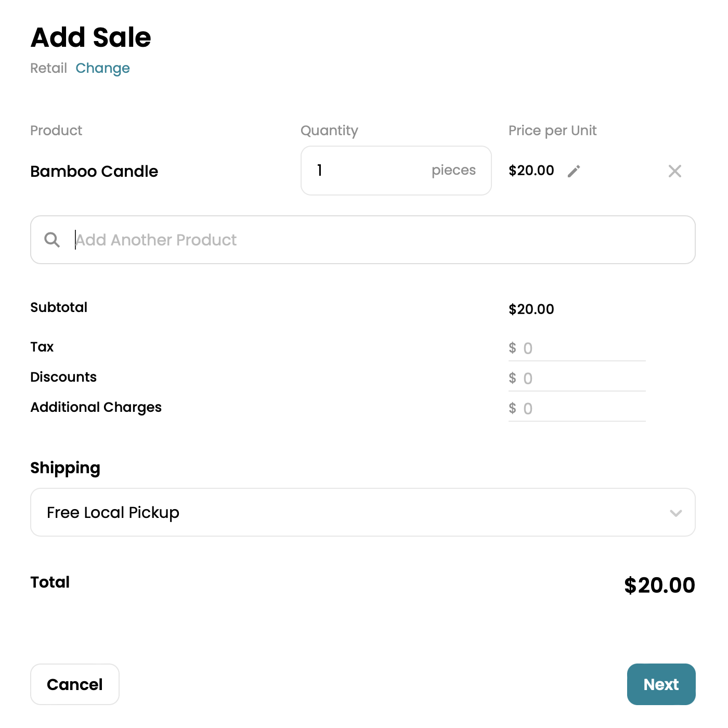This screenshot has height=728, width=728.
Task: Click the Tax amount input
Action: click(x=582, y=348)
